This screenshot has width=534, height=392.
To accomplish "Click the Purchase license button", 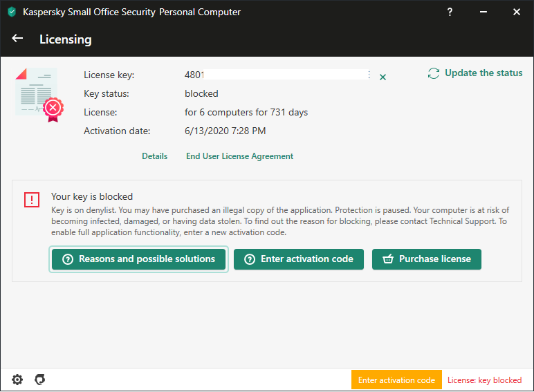I will pyautogui.click(x=426, y=259).
